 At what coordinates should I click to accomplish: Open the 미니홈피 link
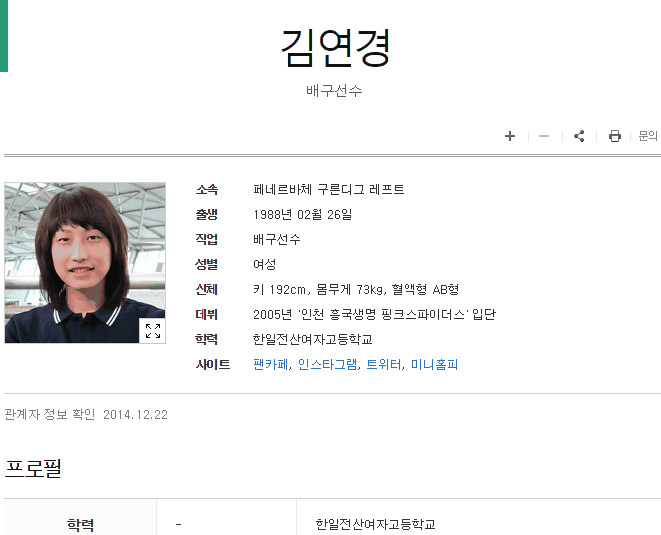(434, 364)
